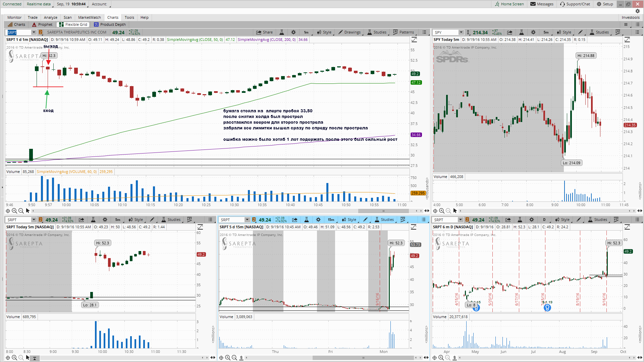The height and width of the screenshot is (362, 644).
Task: Toggle orange link color 2 on SRPT daily chart
Action: (x=467, y=220)
